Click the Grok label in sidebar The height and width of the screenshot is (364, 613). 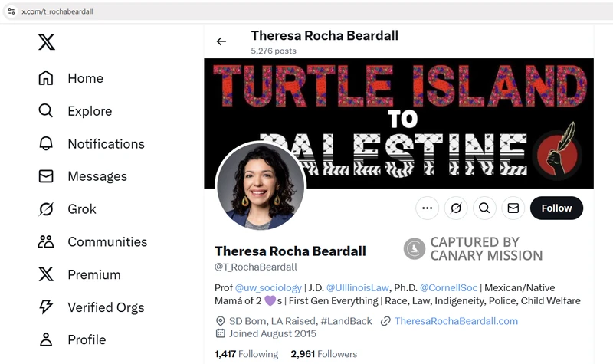[x=82, y=209]
